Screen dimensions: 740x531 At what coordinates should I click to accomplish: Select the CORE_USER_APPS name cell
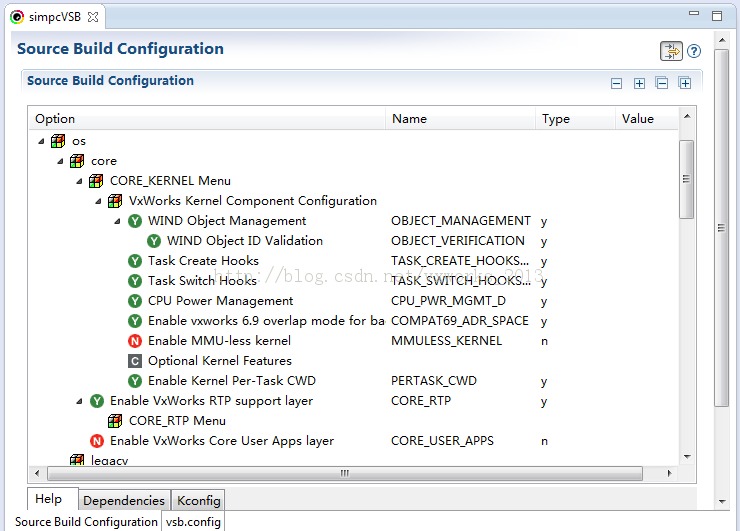[442, 441]
